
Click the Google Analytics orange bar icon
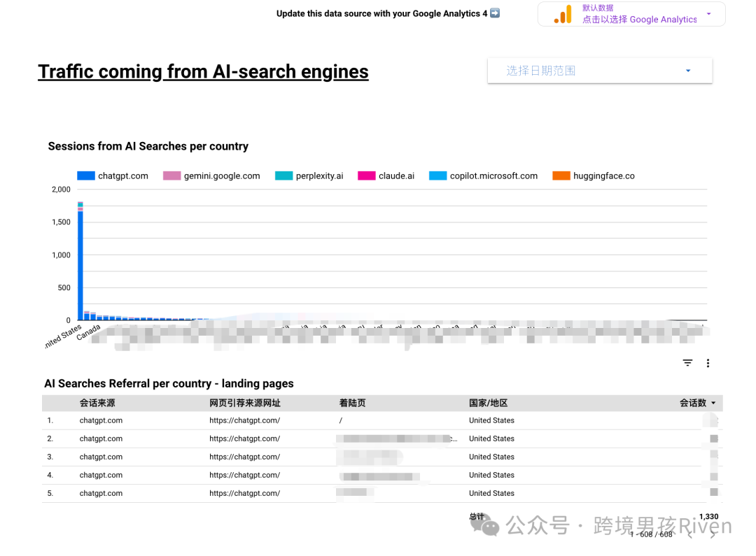563,14
